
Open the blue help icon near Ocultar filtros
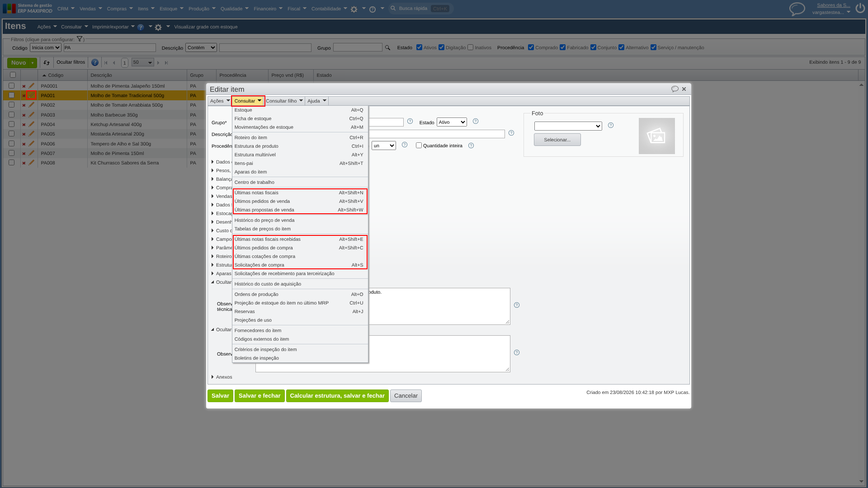(95, 63)
